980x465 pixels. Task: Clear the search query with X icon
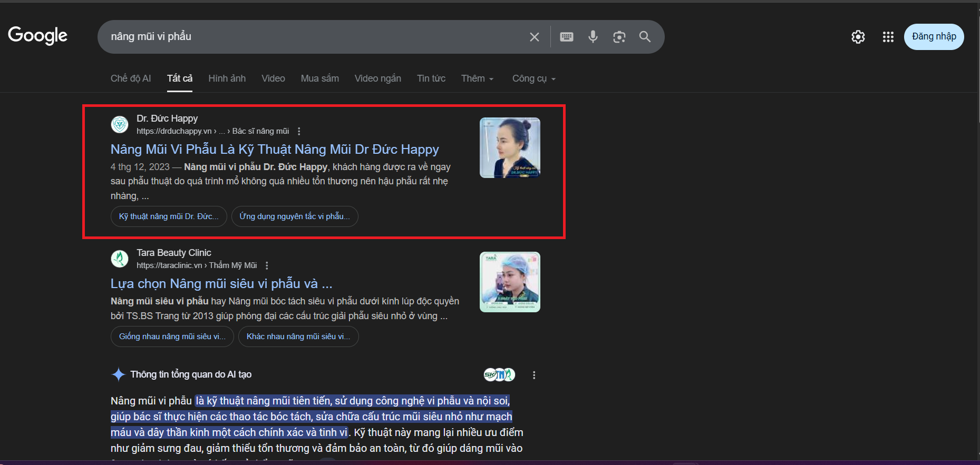[534, 37]
